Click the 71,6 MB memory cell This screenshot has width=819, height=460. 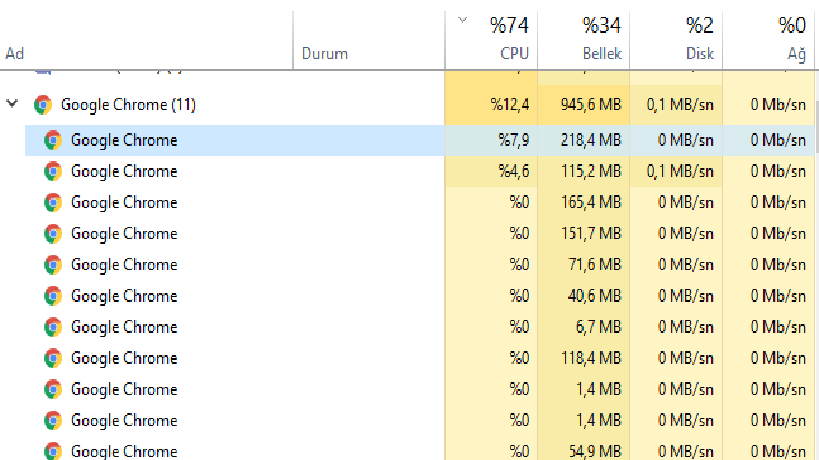coord(583,265)
